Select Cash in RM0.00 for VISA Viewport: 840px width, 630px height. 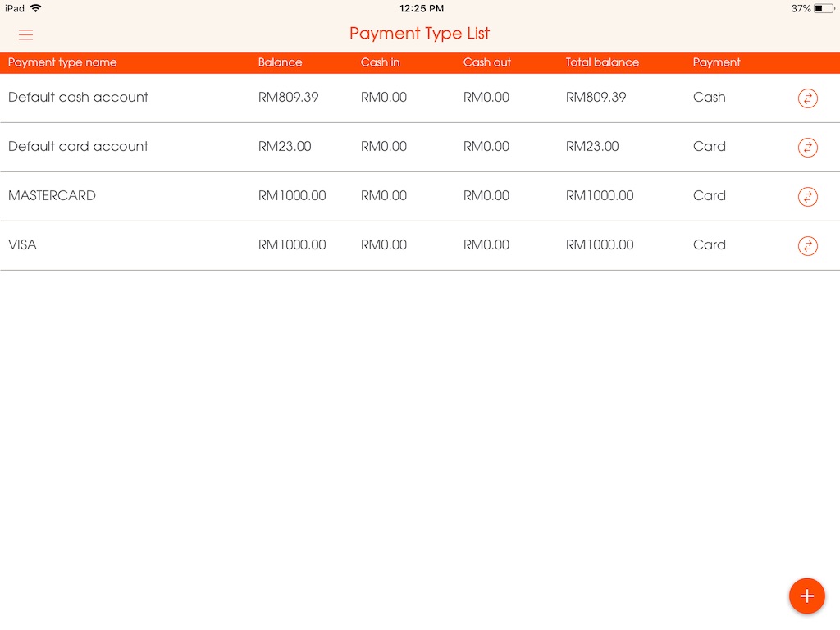click(384, 244)
